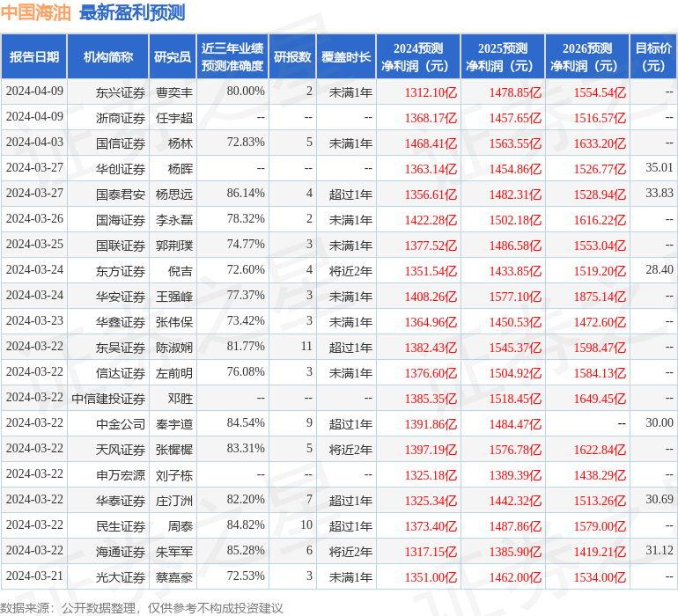Image resolution: width=678 pixels, height=616 pixels.
Task: Click the 近三年业绩预测准确度 header
Action: coord(232,56)
